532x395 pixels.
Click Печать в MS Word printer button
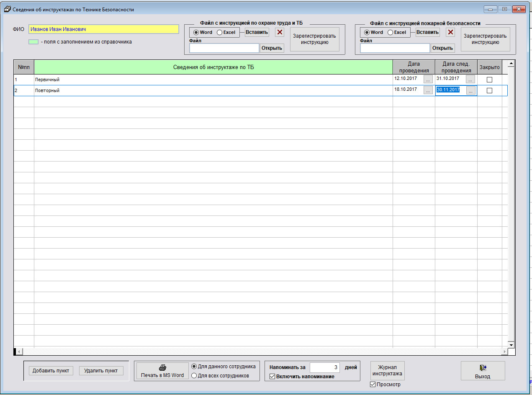[x=162, y=371]
